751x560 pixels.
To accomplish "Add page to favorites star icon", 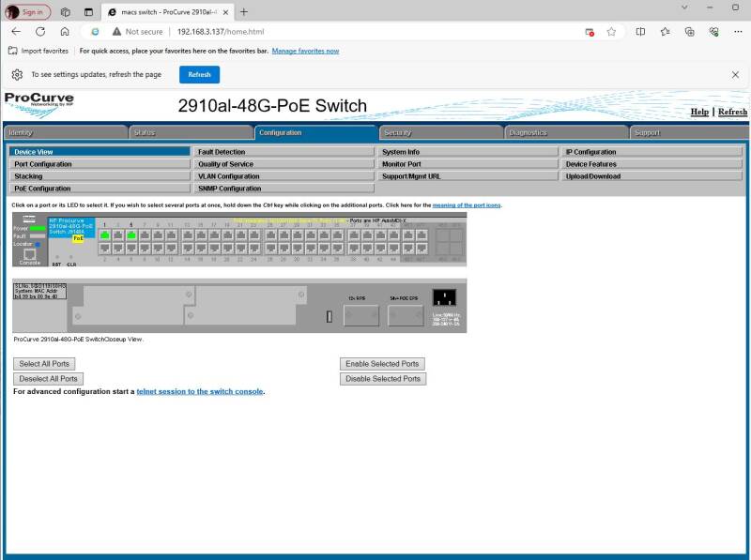I will tap(611, 32).
